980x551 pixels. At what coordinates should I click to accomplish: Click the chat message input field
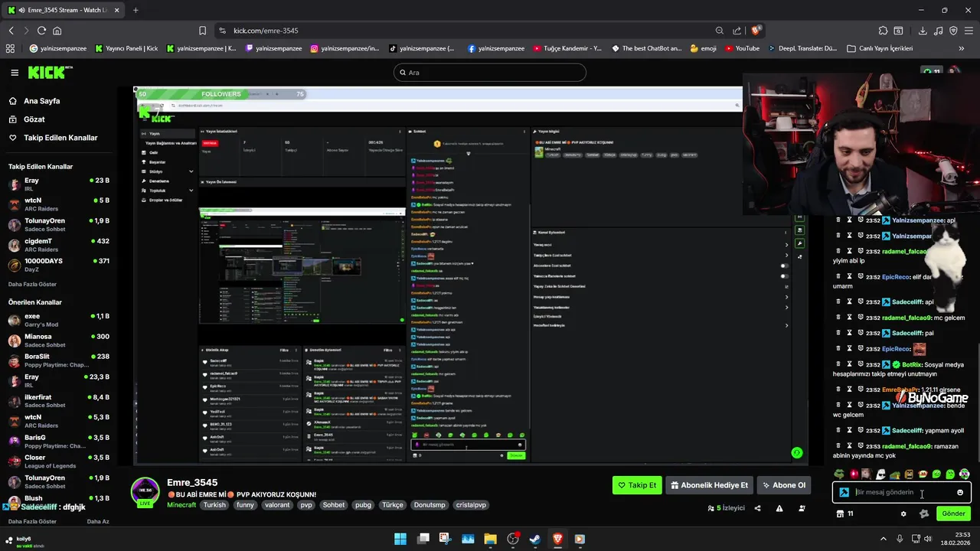tap(903, 492)
